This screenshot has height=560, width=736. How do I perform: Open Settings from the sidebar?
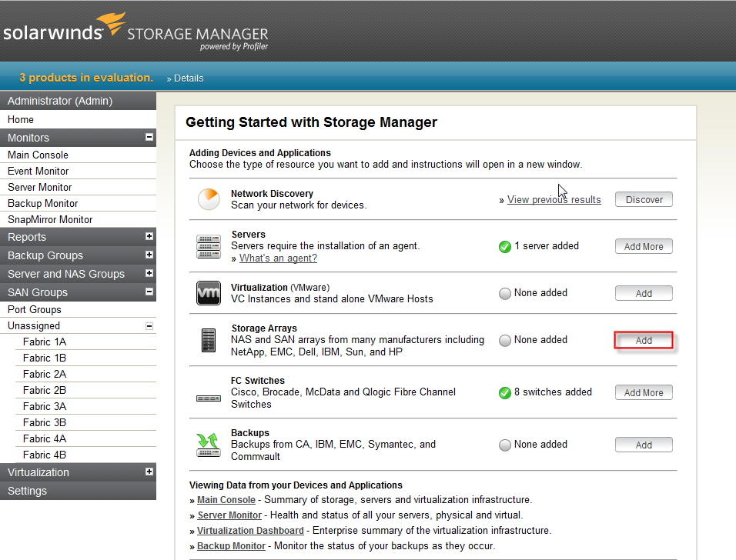pyautogui.click(x=27, y=491)
